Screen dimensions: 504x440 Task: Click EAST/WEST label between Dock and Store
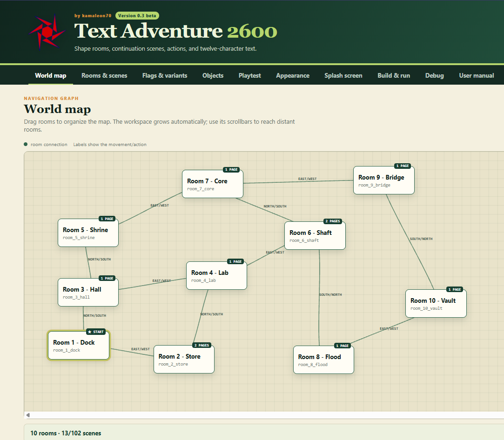[141, 349]
